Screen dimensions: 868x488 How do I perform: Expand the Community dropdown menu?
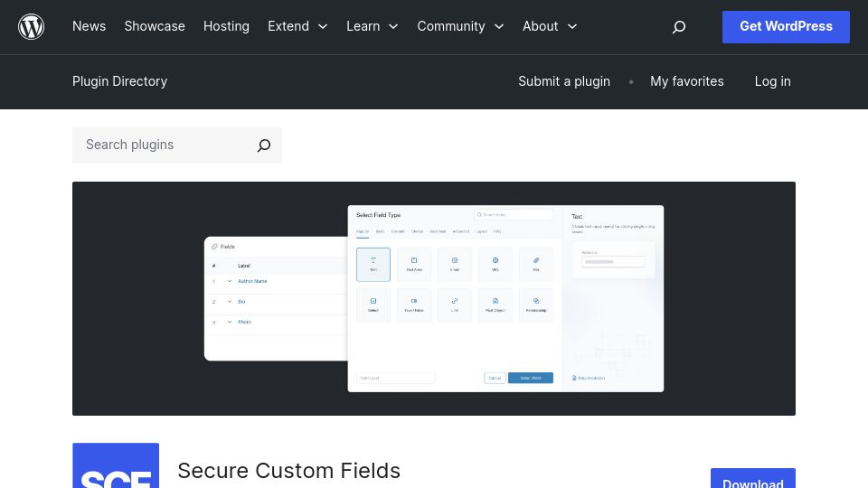tap(460, 26)
